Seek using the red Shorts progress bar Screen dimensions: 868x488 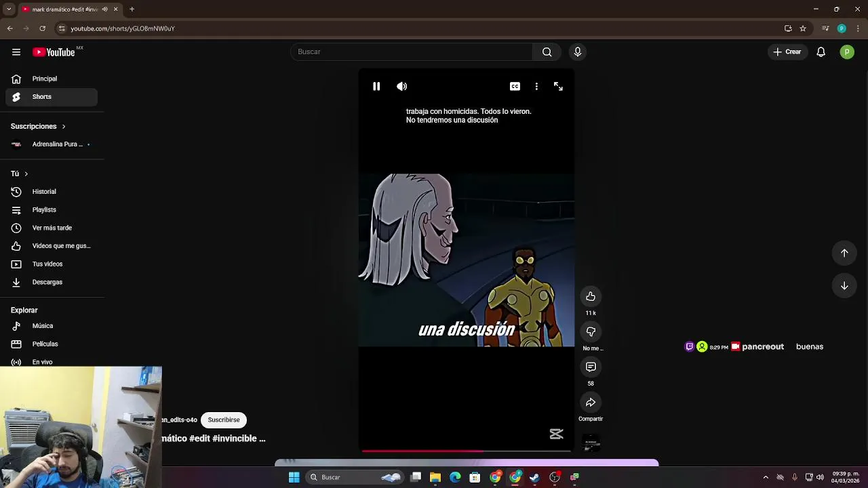point(467,451)
